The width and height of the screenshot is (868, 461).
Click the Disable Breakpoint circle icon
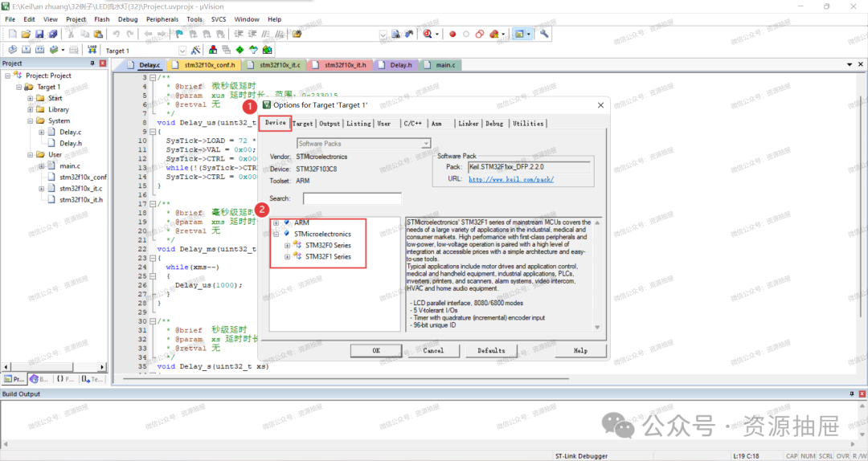coord(466,34)
